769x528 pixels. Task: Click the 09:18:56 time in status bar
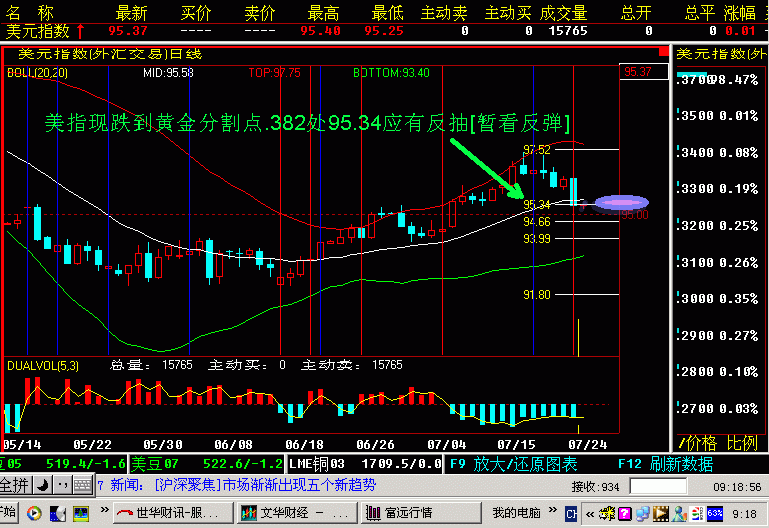pyautogui.click(x=737, y=487)
